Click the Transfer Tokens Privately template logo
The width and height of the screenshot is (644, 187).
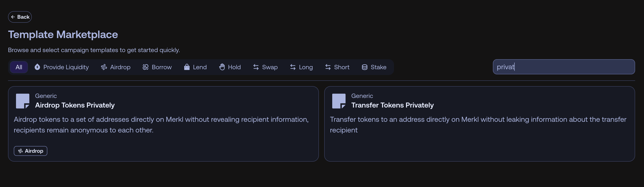coord(339,101)
